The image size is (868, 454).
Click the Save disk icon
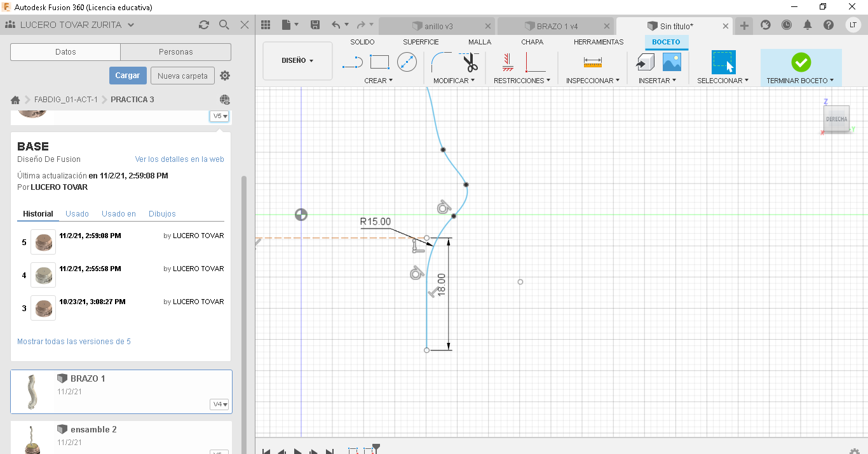[x=315, y=25]
